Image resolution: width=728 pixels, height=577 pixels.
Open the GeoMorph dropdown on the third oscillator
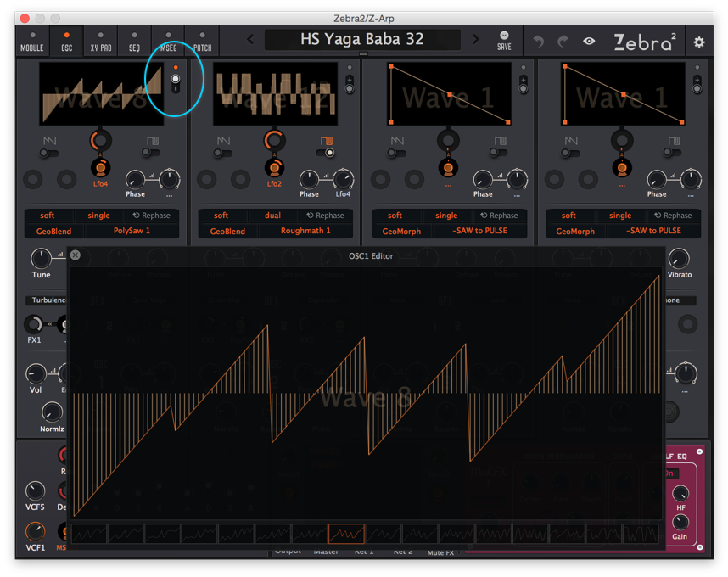pos(401,231)
